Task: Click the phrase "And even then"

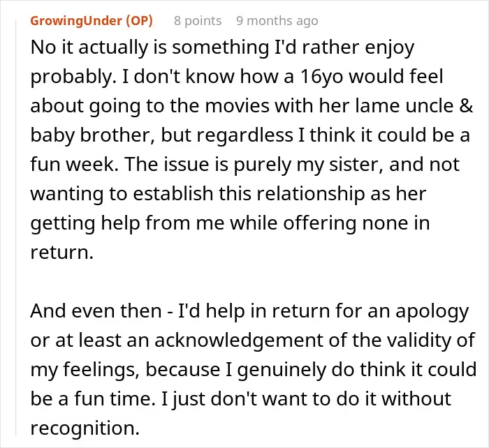Action: click(x=96, y=311)
